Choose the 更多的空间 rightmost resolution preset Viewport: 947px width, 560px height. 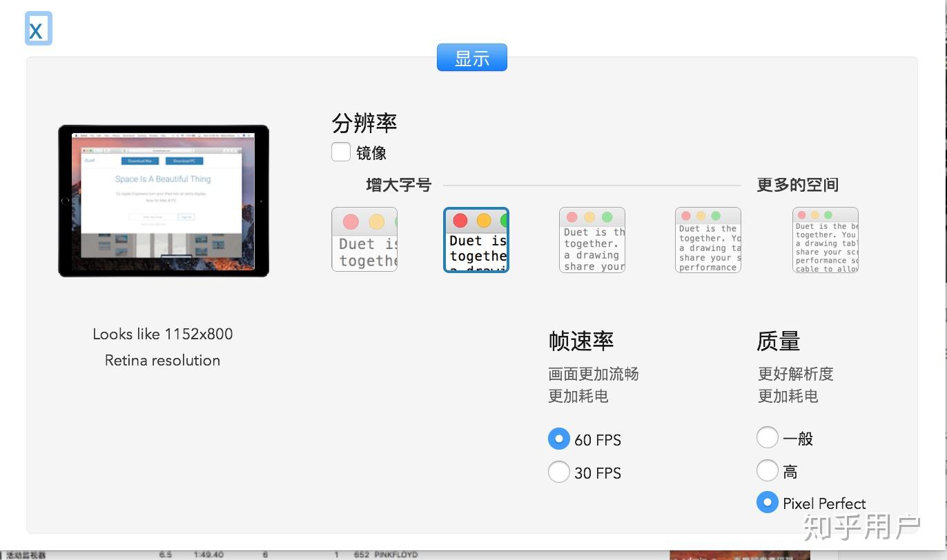[x=825, y=239]
